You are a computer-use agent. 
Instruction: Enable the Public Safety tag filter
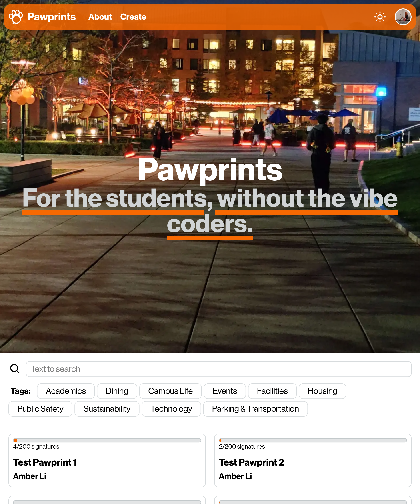point(40,409)
